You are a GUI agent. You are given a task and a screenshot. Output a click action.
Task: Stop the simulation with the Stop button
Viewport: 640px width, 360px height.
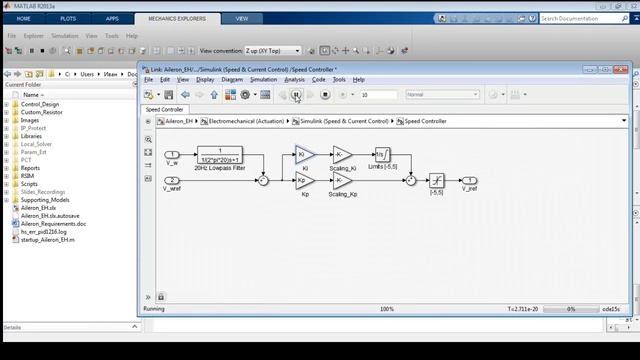[325, 95]
